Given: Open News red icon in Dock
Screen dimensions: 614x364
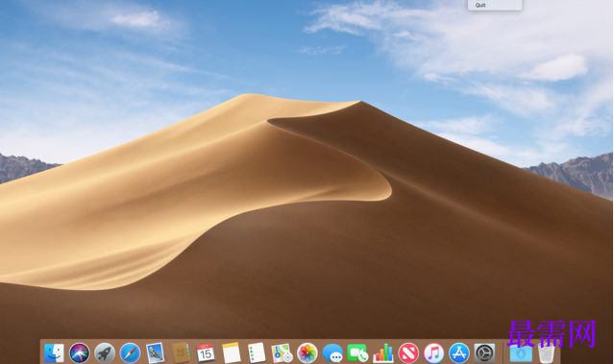Looking at the screenshot, I should 408,353.
